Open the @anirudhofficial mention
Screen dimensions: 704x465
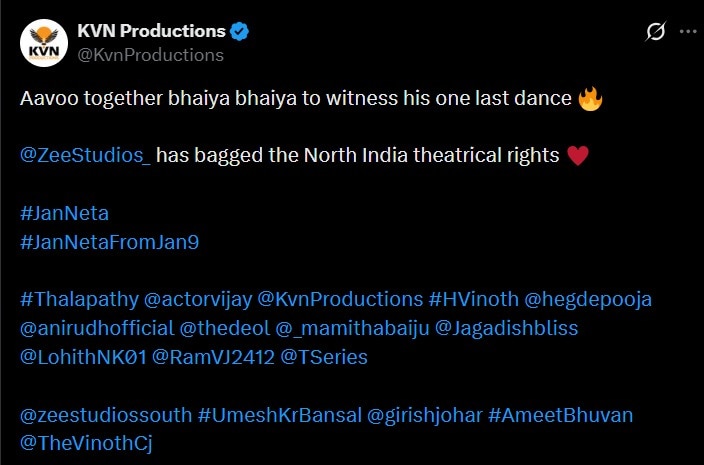click(x=96, y=328)
